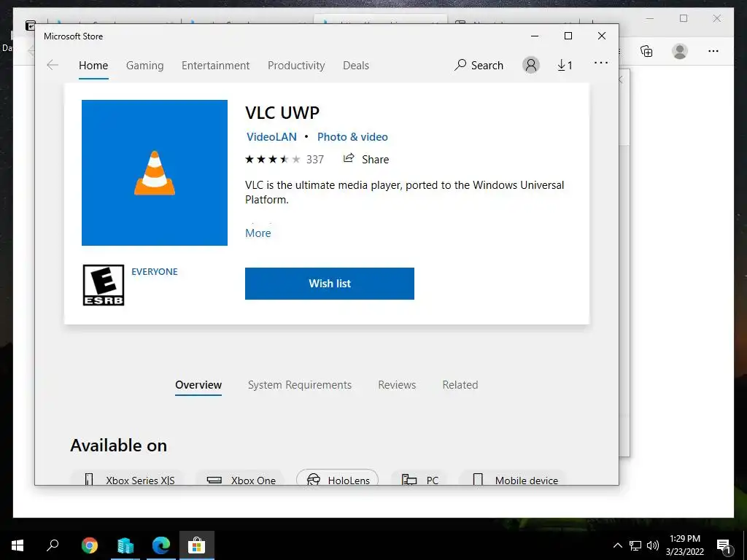View Related apps section
This screenshot has height=560, width=747.
460,385
